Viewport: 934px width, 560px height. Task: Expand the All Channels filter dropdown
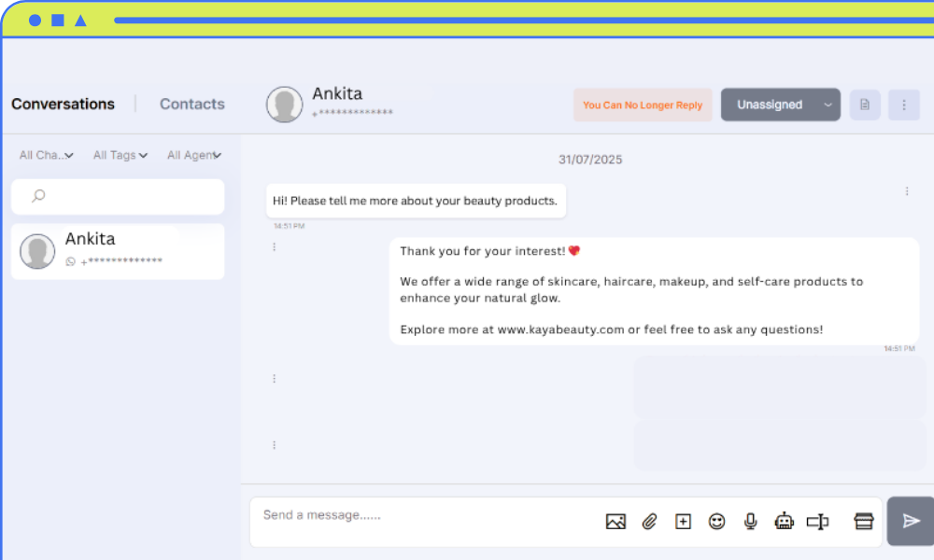[46, 156]
